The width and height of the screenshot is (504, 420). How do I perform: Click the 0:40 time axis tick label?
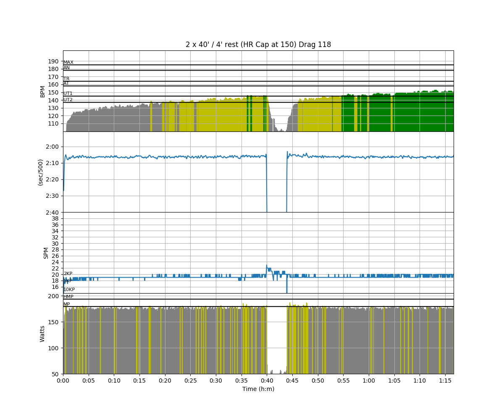click(267, 380)
